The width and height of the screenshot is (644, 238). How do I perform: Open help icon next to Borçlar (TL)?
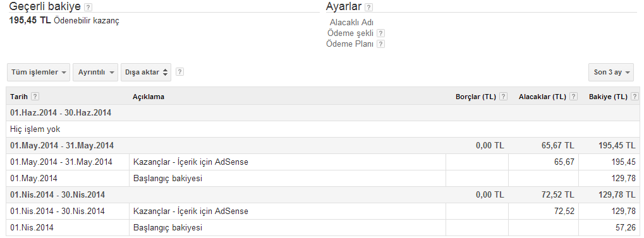pos(504,97)
